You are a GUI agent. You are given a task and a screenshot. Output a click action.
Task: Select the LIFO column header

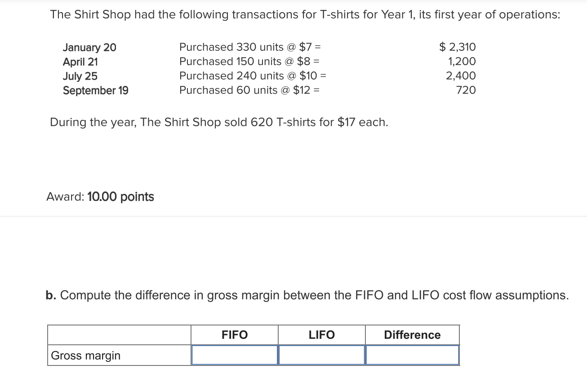tap(321, 334)
